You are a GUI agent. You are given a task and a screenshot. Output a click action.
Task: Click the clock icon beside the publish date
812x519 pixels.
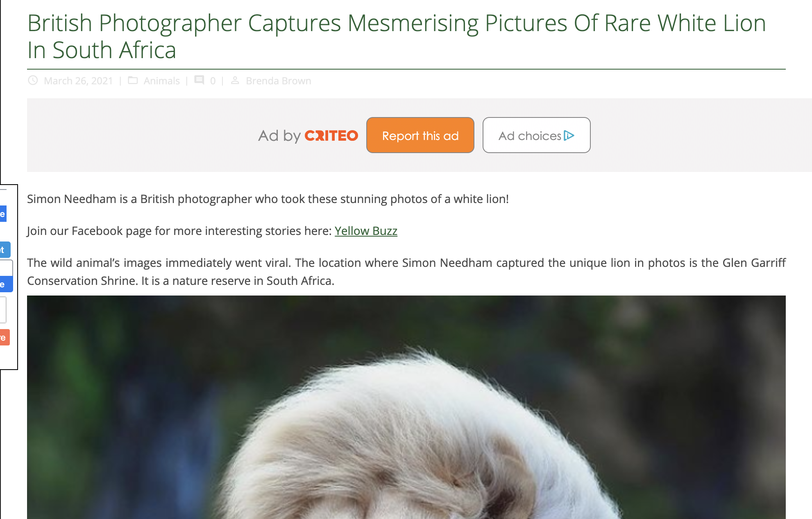coord(33,80)
